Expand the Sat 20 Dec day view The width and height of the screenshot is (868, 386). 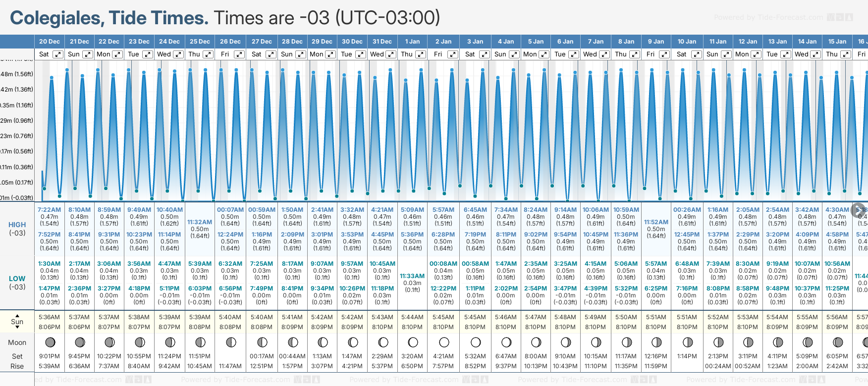[58, 54]
